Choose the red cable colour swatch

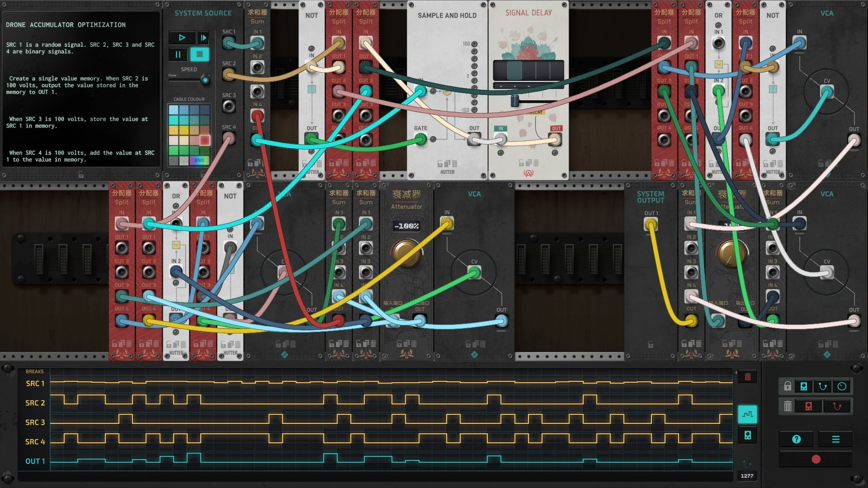pyautogui.click(x=205, y=140)
